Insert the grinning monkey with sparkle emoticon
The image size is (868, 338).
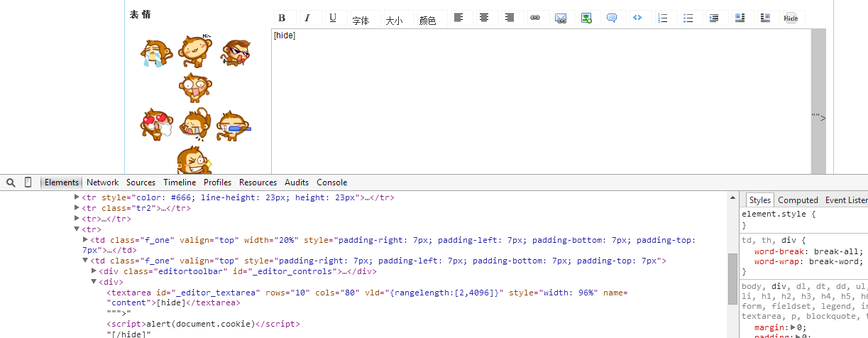(194, 160)
